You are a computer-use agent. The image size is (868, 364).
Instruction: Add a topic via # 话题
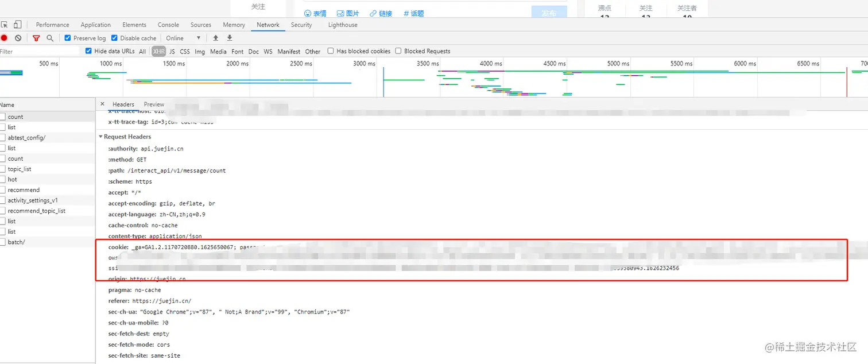[414, 13]
